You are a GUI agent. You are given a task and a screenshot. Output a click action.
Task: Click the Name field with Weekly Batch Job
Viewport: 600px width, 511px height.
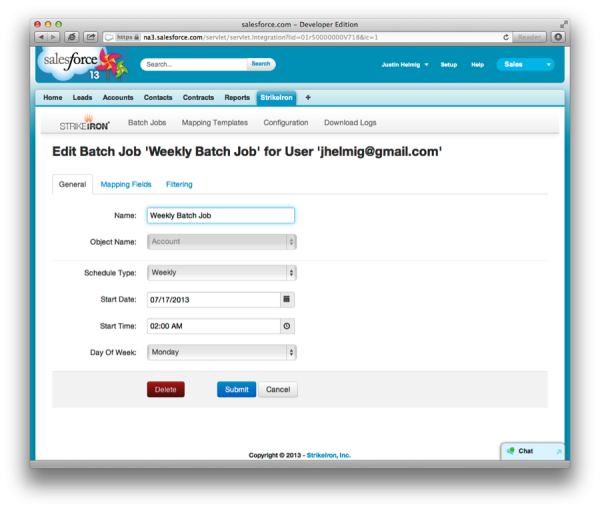coord(221,216)
